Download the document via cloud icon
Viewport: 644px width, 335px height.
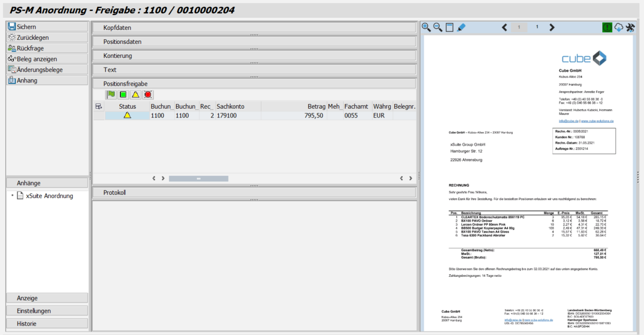click(x=619, y=27)
